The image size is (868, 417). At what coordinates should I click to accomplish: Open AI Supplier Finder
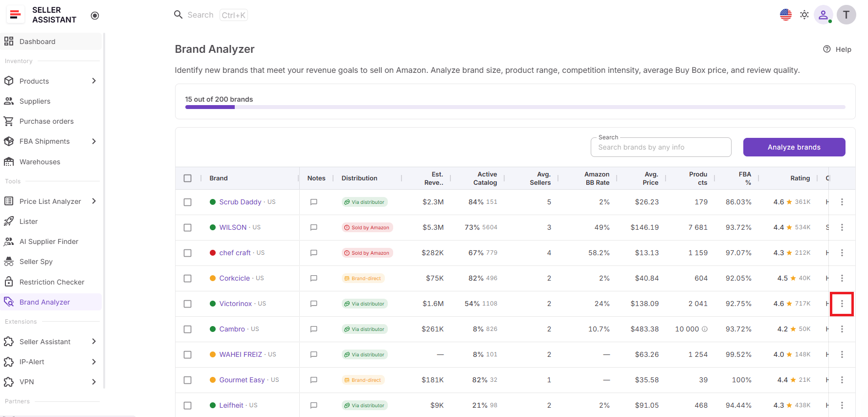(51, 241)
